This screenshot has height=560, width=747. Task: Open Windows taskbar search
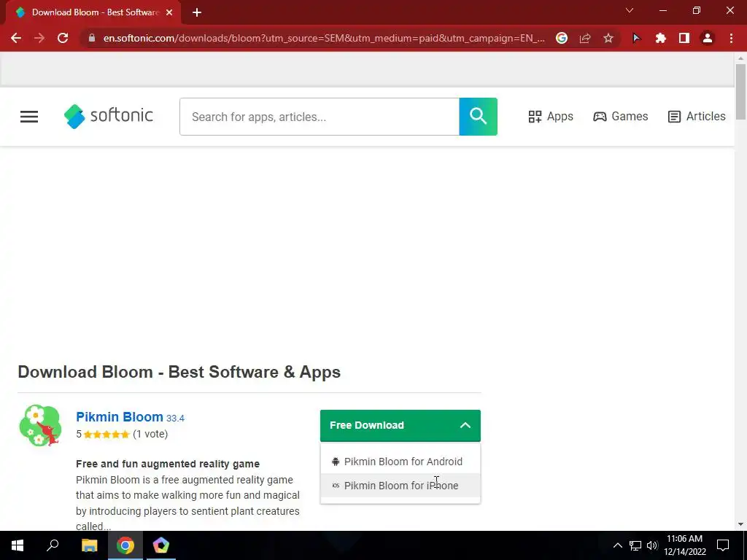(x=53, y=545)
